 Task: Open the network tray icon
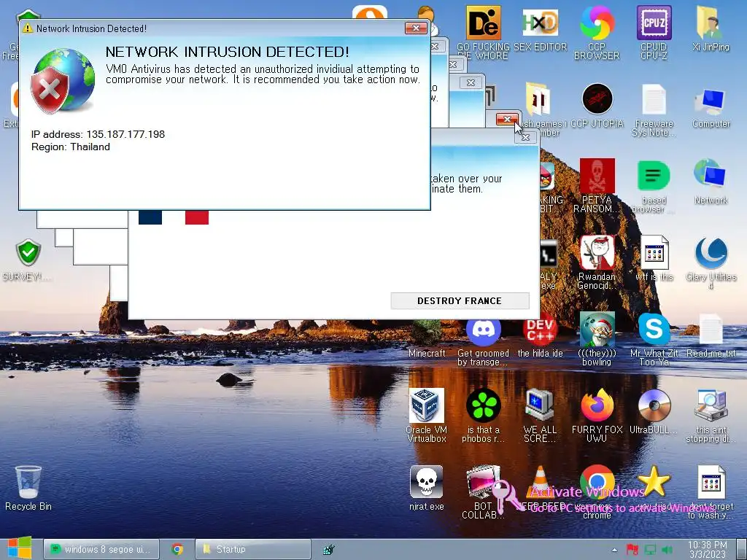tap(650, 550)
